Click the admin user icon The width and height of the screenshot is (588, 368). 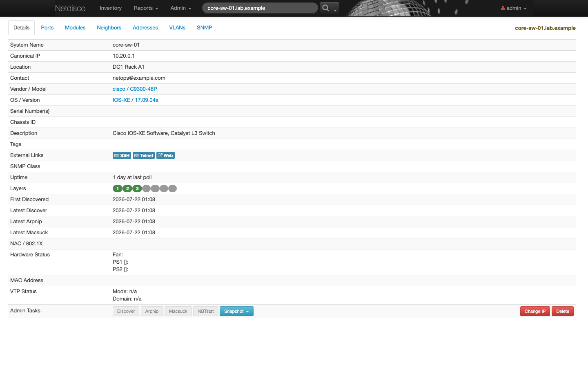pos(503,8)
